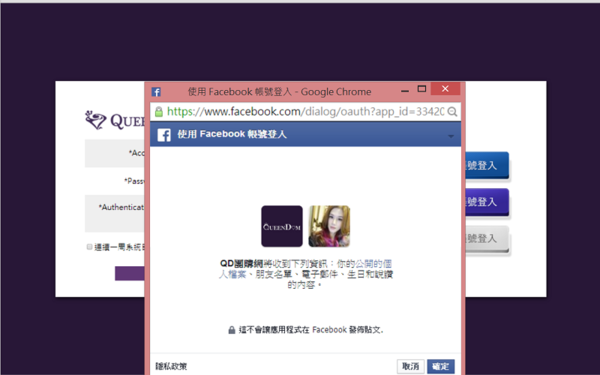This screenshot has height=375, width=600.
Task: Click the padlock icon beside the no-posting notice
Action: [232, 330]
